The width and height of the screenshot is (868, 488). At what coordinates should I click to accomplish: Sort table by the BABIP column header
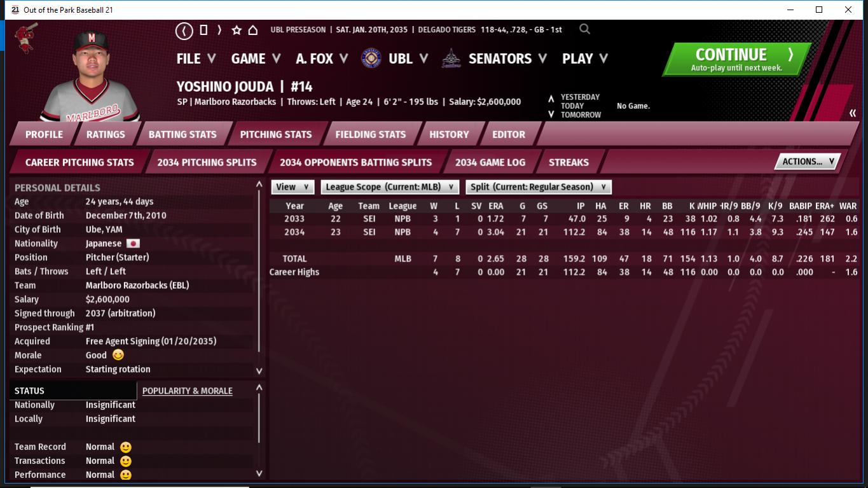[x=801, y=206]
